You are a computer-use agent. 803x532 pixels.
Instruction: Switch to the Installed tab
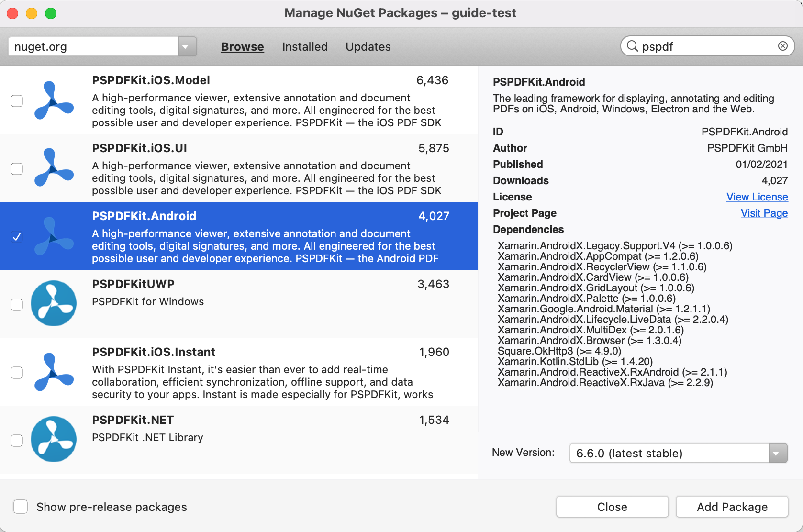(305, 47)
